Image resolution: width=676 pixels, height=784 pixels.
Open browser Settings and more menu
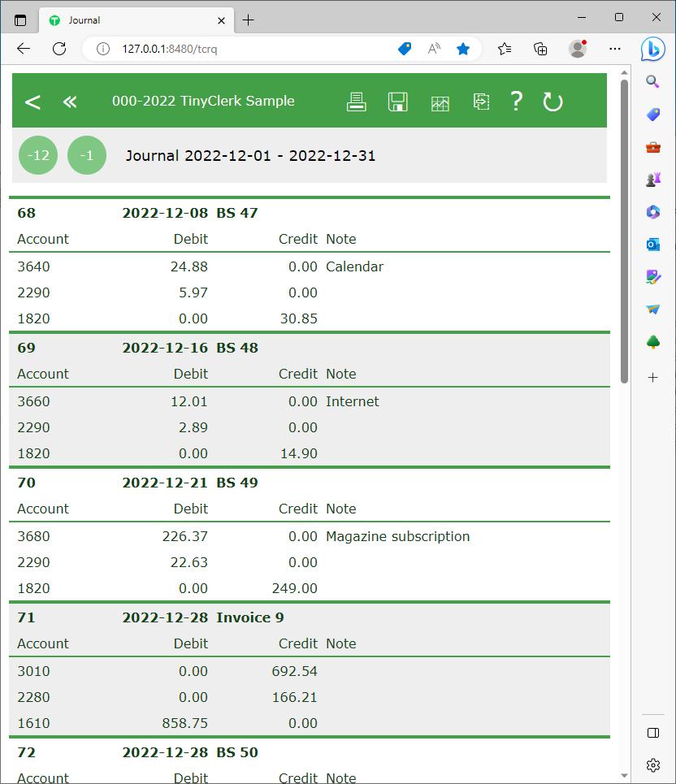pyautogui.click(x=615, y=49)
